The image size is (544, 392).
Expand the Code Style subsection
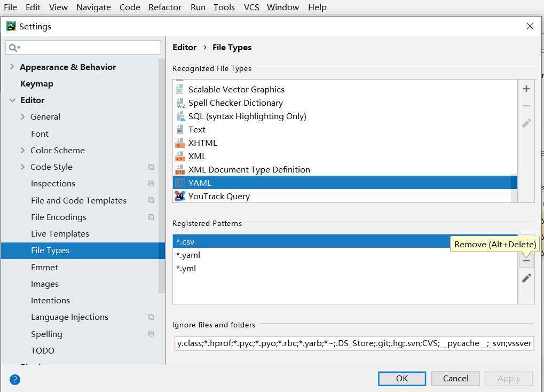click(x=23, y=167)
